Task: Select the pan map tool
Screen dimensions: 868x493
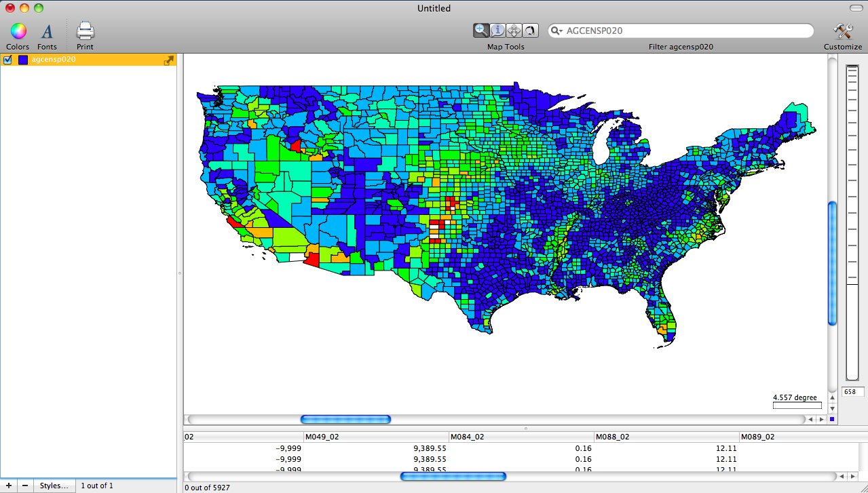Action: pyautogui.click(x=514, y=30)
